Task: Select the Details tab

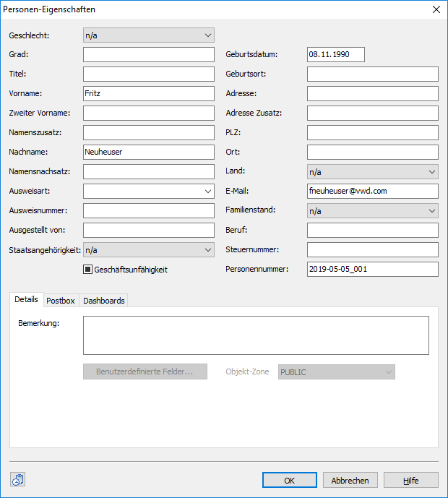Action: [x=26, y=300]
